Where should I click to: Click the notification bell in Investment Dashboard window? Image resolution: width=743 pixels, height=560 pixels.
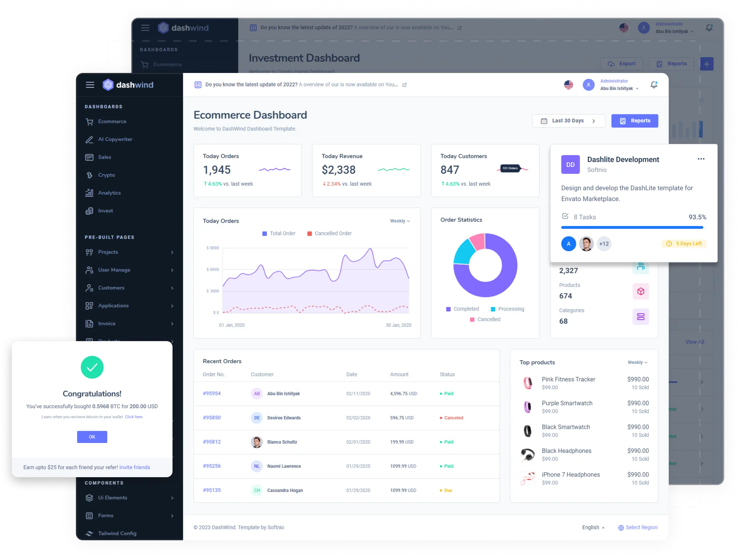(709, 28)
